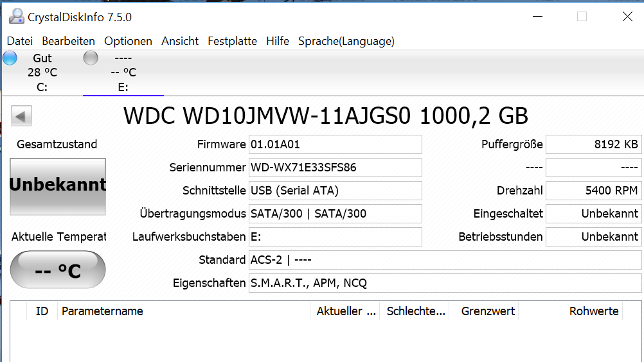The image size is (644, 362).
Task: Click the Betriebsstunden Unbekannt value
Action: (x=593, y=237)
